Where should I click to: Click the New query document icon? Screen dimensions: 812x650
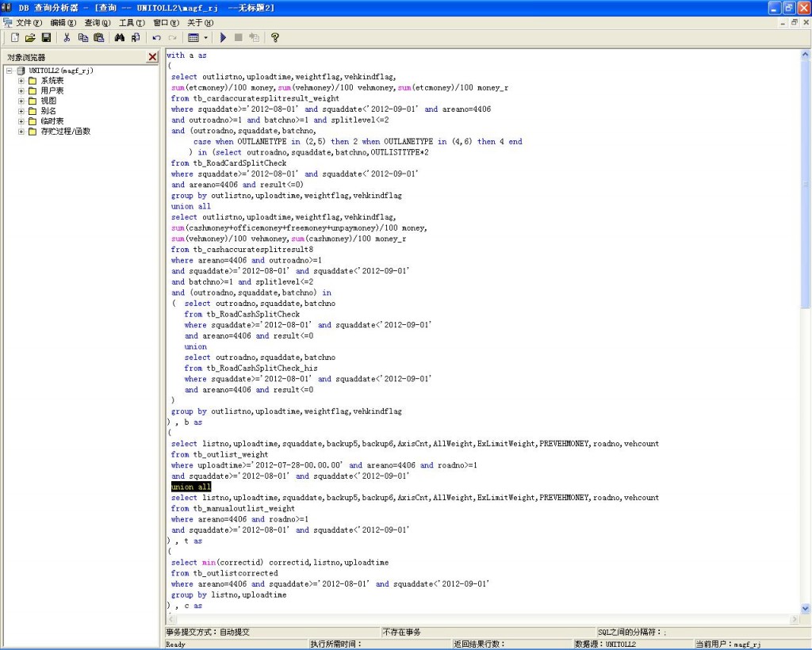[x=15, y=37]
